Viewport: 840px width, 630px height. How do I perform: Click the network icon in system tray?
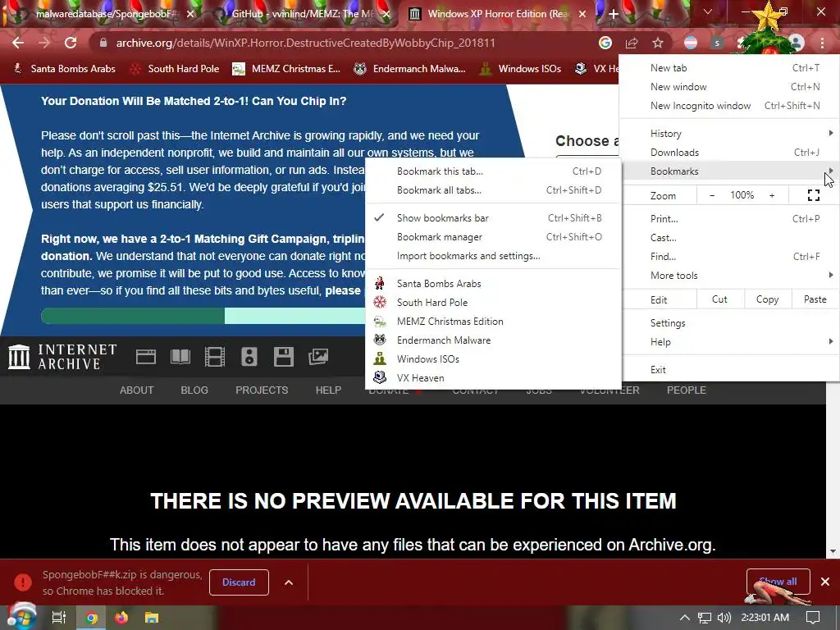pyautogui.click(x=705, y=618)
